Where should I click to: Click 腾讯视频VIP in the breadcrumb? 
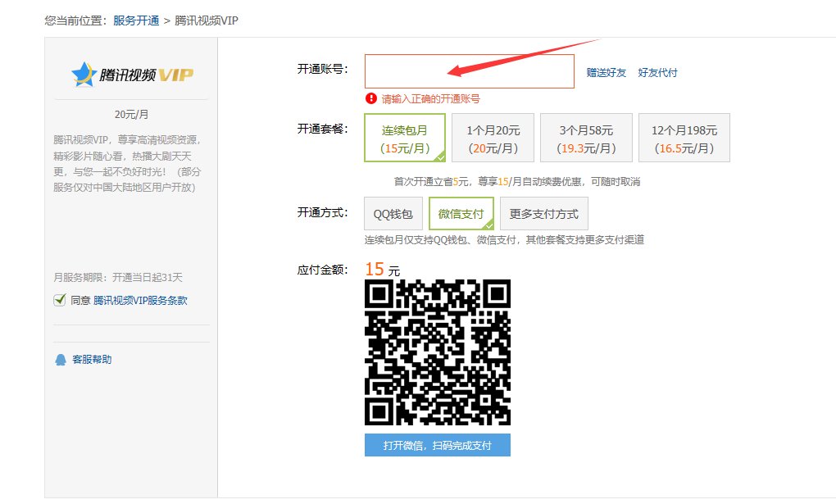206,20
